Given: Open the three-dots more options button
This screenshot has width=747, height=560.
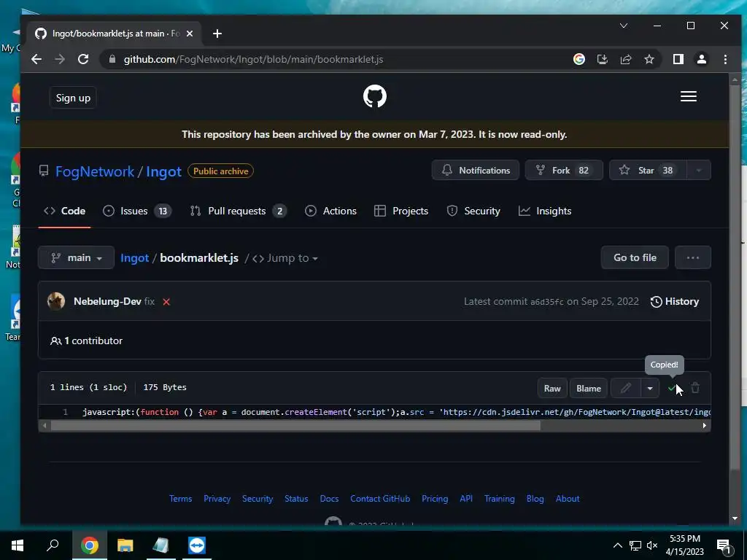Looking at the screenshot, I should (x=693, y=257).
